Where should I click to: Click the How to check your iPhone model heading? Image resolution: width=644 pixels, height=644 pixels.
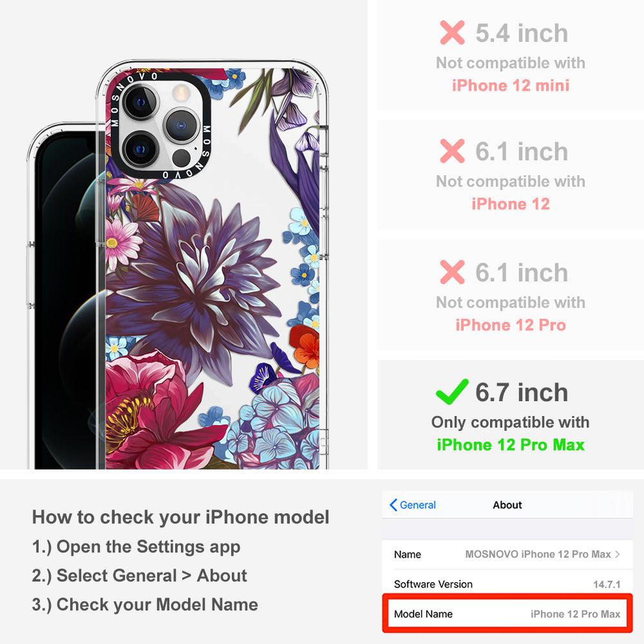point(181,517)
